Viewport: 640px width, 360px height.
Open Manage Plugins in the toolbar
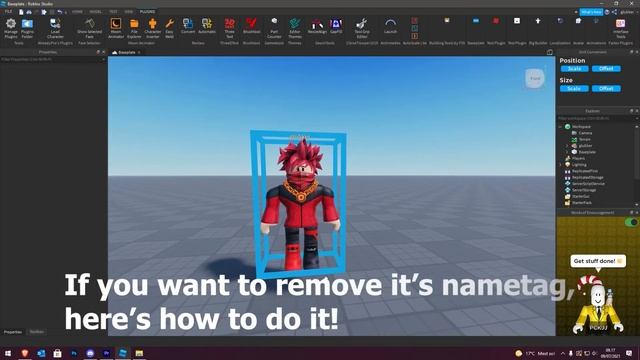tap(11, 28)
